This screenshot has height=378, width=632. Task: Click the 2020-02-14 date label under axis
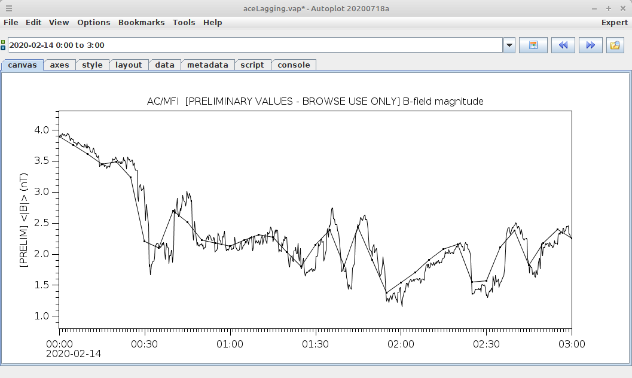point(73,354)
